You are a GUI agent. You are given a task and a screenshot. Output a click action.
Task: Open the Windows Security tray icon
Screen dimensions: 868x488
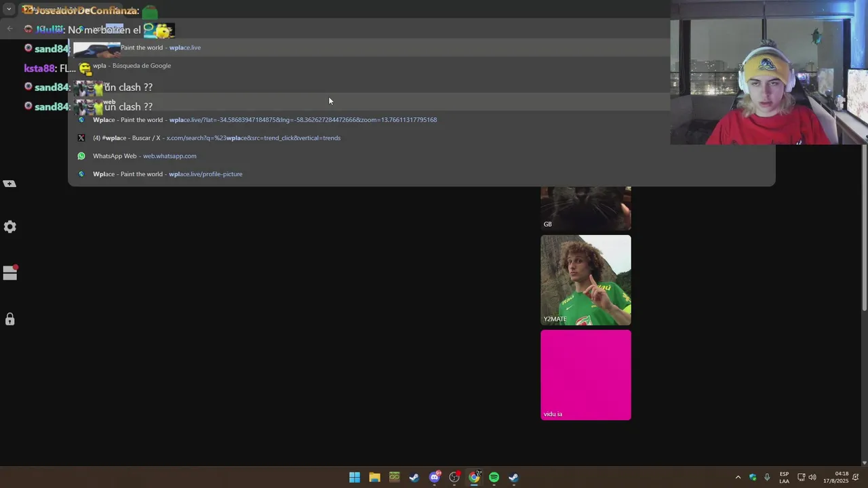point(753,477)
